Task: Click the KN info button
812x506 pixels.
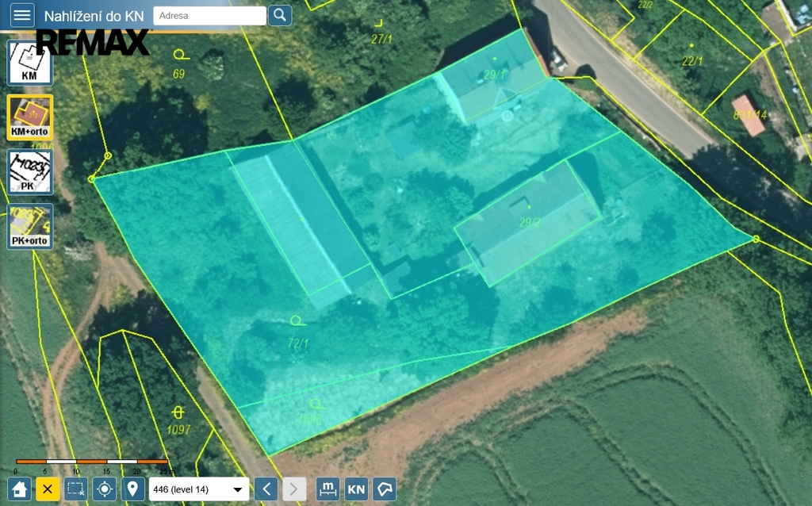Action: point(356,489)
